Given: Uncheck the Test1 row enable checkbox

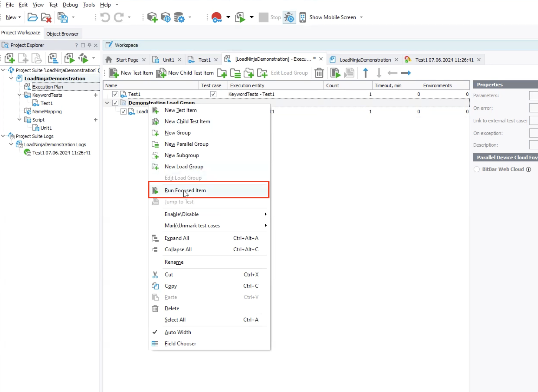Looking at the screenshot, I should pyautogui.click(x=115, y=94).
